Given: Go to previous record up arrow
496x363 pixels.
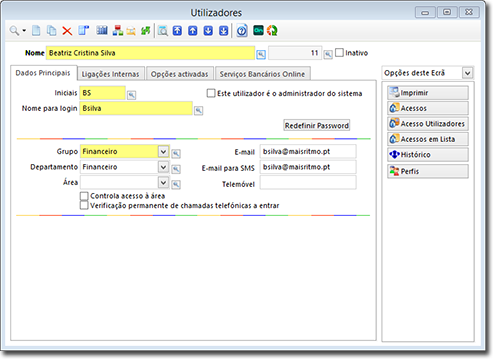Looking at the screenshot, I should point(193,31).
